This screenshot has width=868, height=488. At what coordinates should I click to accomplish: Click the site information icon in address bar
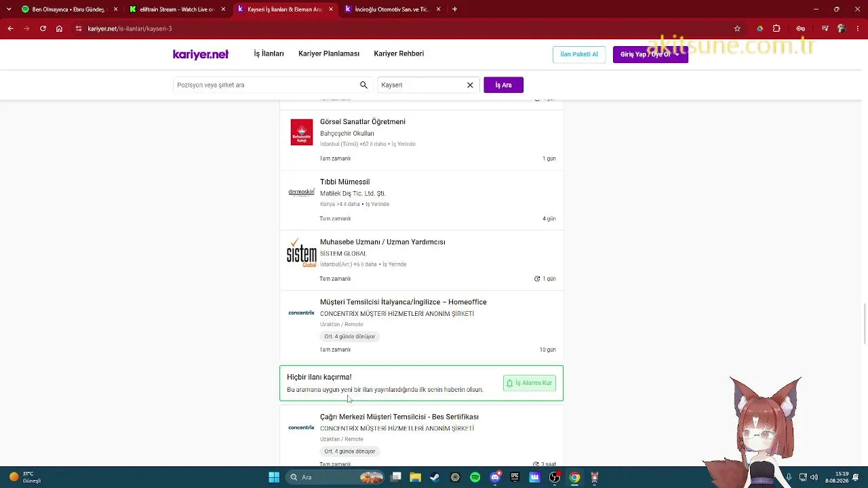click(79, 28)
